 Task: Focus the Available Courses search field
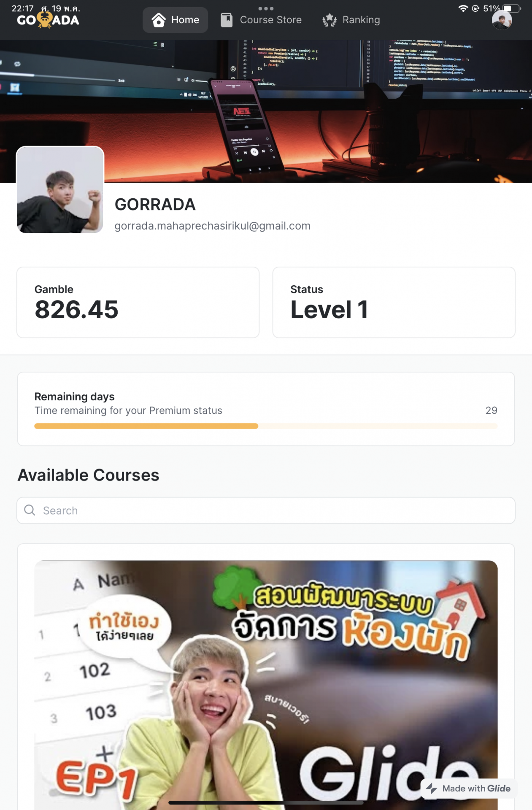point(266,510)
